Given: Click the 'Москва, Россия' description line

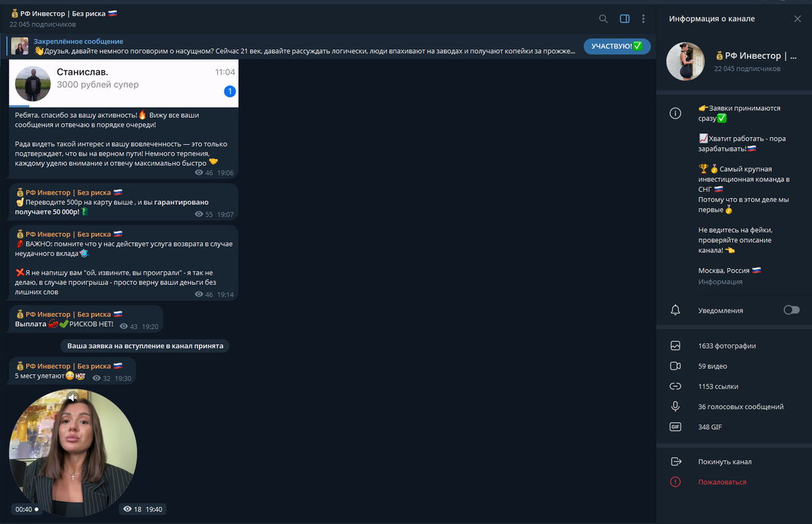Looking at the screenshot, I should (729, 271).
